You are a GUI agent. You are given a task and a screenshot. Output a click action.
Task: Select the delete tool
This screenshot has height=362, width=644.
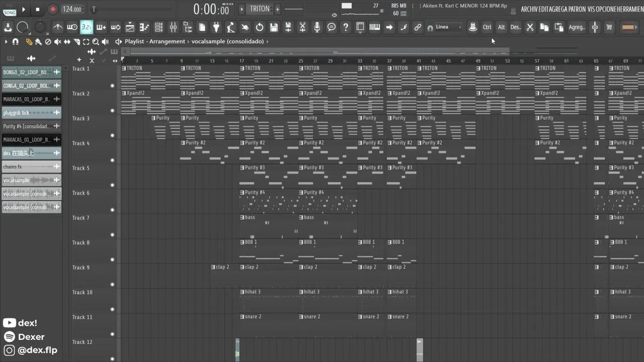48,42
